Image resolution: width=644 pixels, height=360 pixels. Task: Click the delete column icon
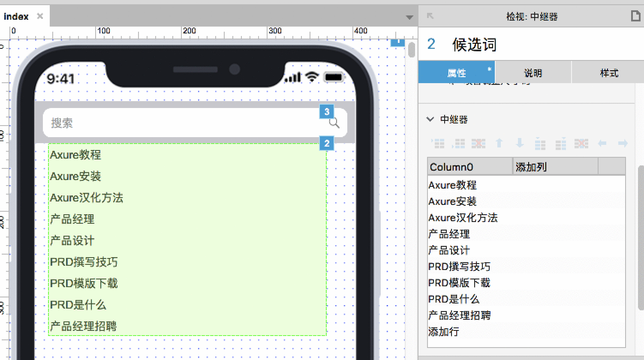581,143
